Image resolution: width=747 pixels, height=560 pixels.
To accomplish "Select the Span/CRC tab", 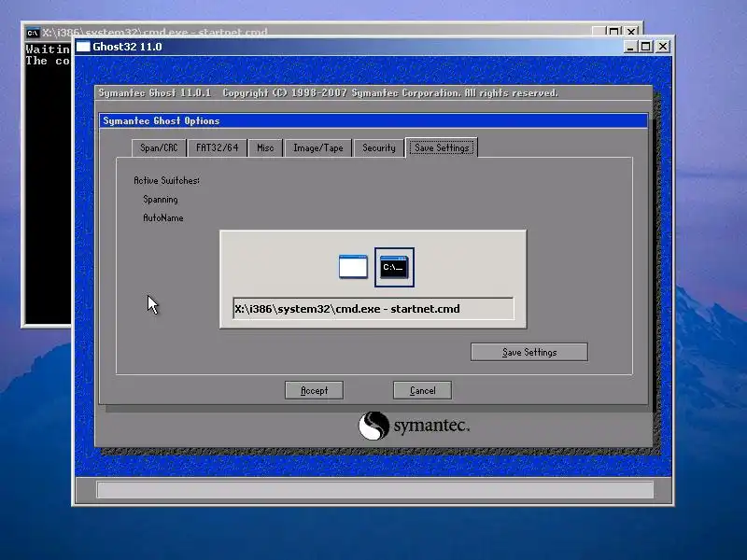I will [x=159, y=147].
